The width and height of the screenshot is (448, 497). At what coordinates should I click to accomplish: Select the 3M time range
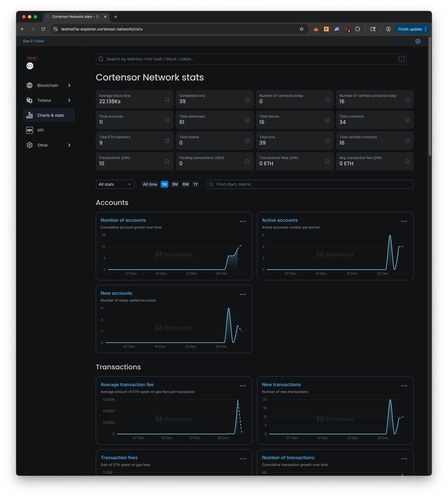click(x=175, y=184)
